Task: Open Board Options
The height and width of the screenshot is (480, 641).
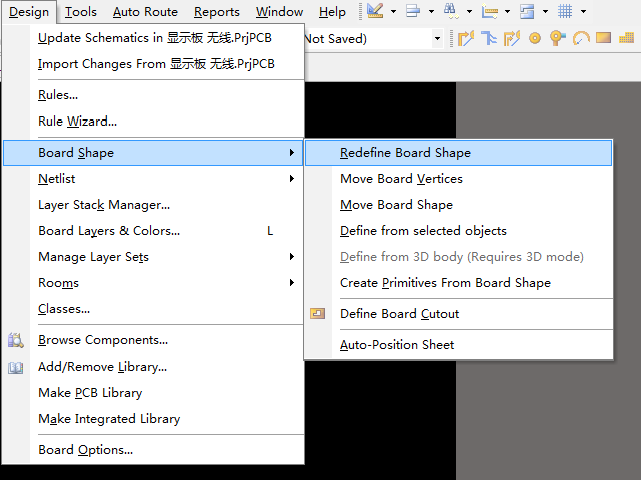Action: click(154, 450)
